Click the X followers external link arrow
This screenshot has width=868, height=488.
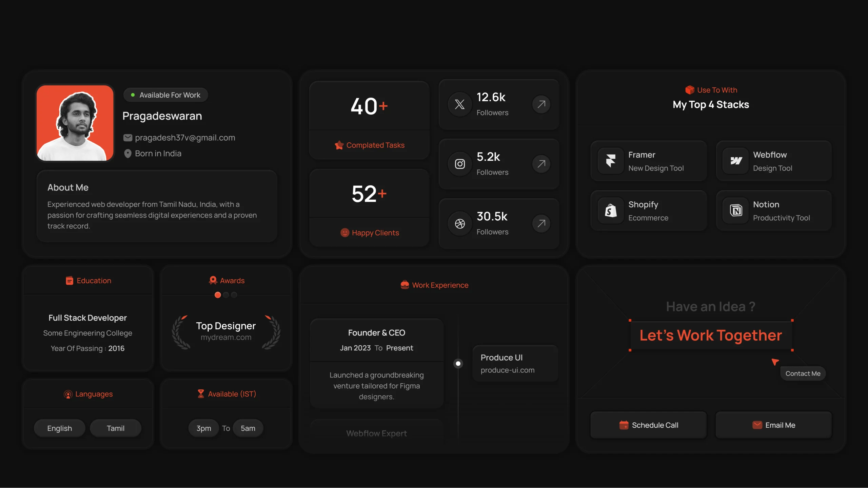tap(541, 104)
